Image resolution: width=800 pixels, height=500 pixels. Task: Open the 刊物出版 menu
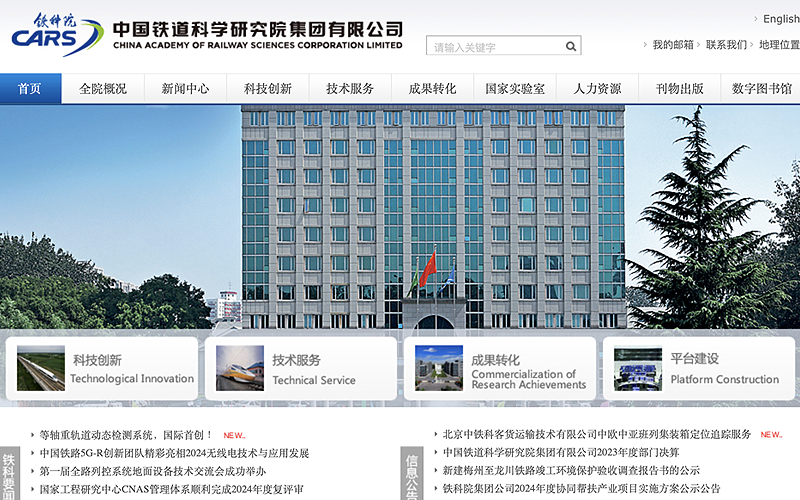(680, 89)
